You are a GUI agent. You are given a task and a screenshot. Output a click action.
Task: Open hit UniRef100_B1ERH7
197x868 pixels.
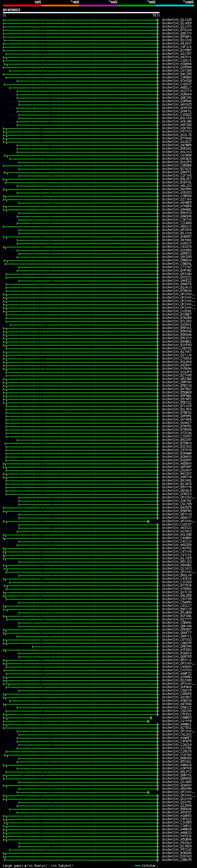177,460
